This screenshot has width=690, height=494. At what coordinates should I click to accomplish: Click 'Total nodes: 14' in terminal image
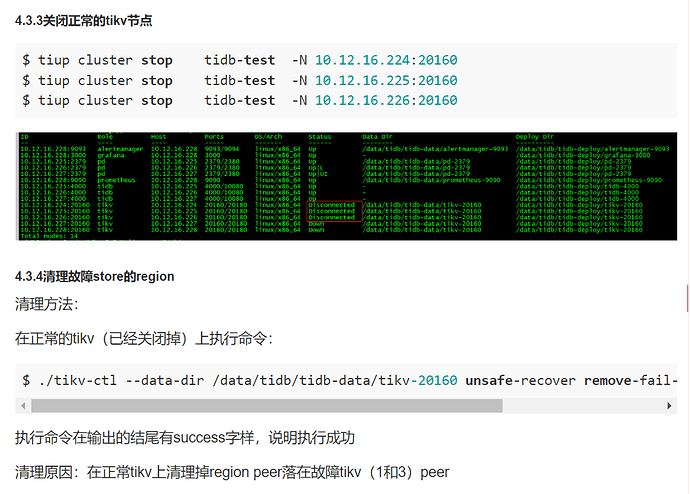(49, 236)
